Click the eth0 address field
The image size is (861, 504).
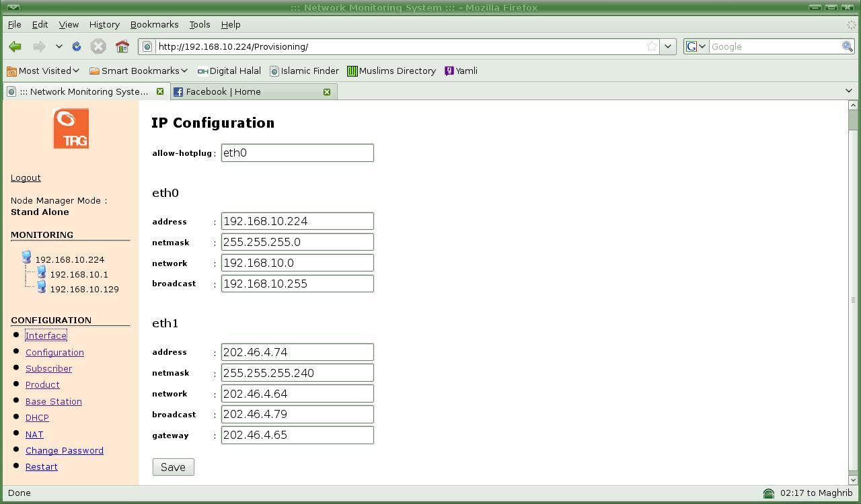tap(297, 221)
